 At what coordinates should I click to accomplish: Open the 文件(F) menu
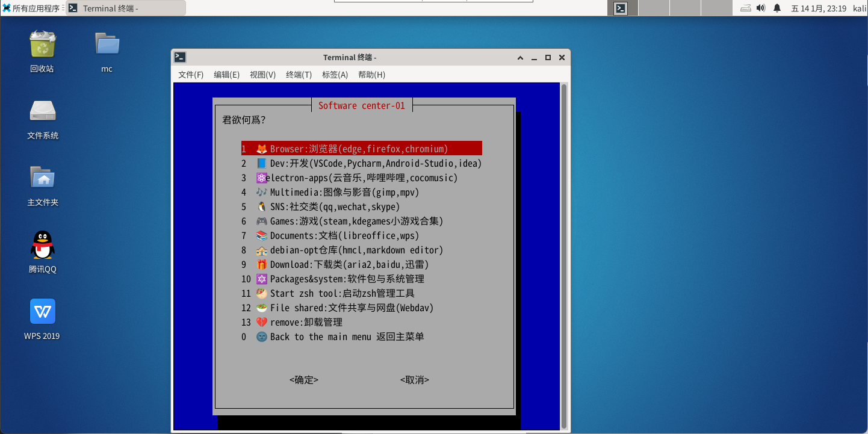(x=191, y=75)
